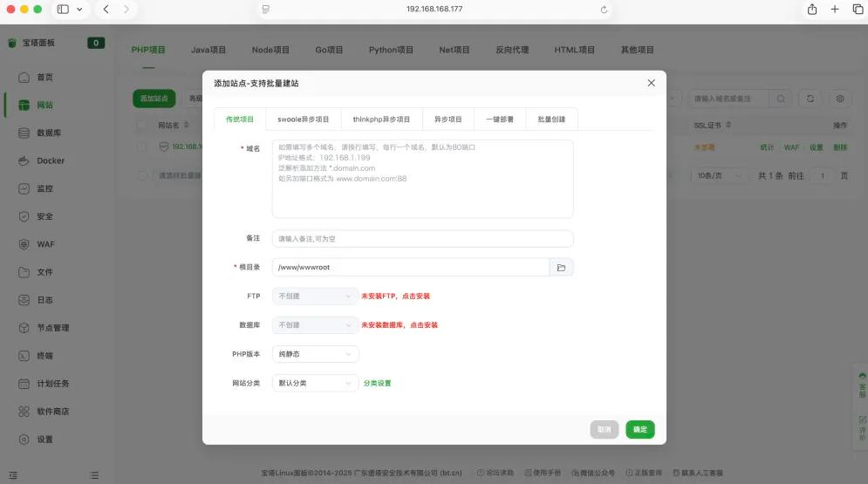
Task: Open the 网站 website sidebar icon
Action: tap(24, 106)
